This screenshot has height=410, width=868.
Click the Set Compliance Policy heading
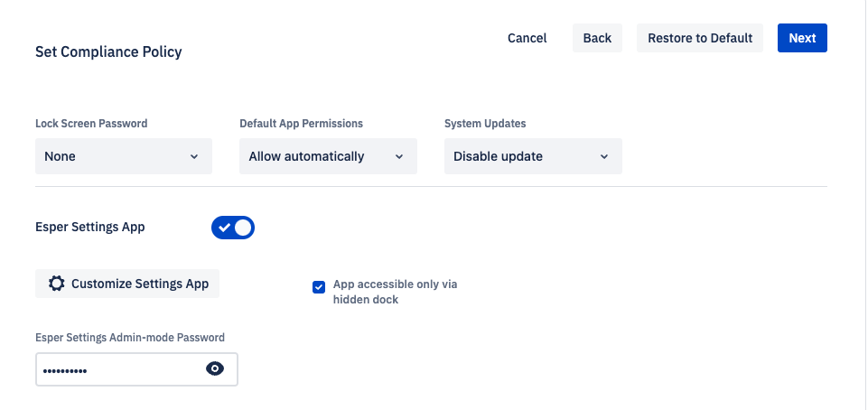click(108, 52)
